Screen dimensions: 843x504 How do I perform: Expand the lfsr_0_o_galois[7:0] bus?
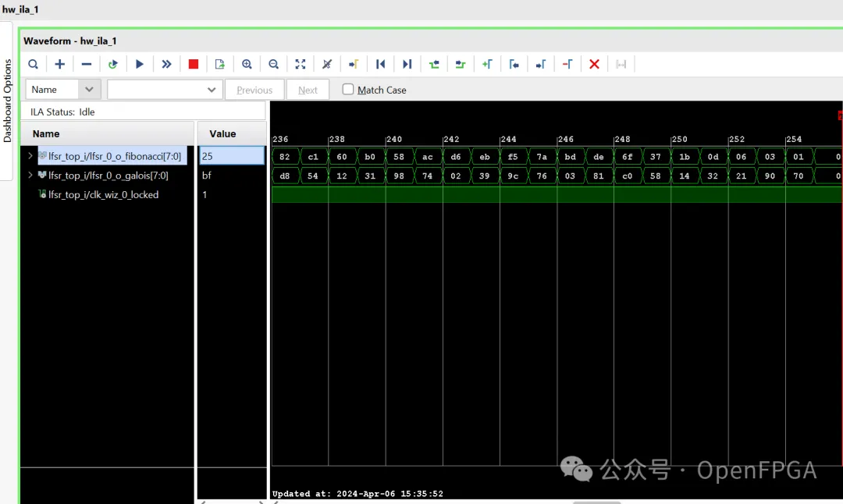pos(30,176)
